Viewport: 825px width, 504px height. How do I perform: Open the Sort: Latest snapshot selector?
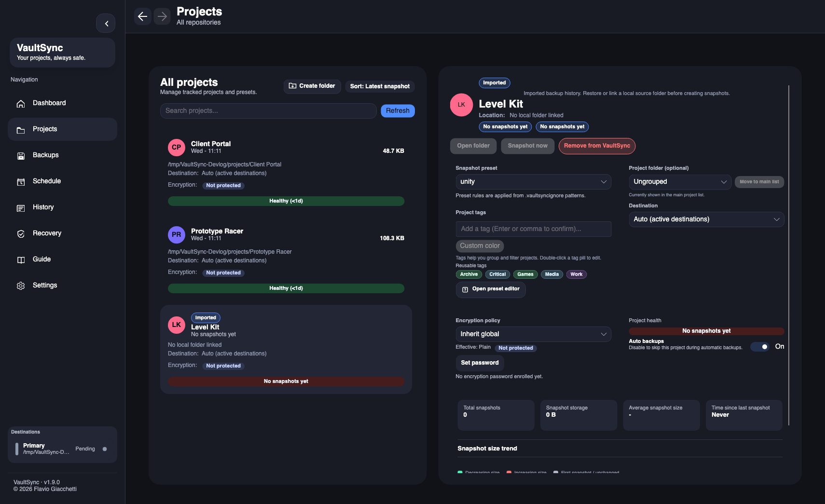(x=380, y=86)
